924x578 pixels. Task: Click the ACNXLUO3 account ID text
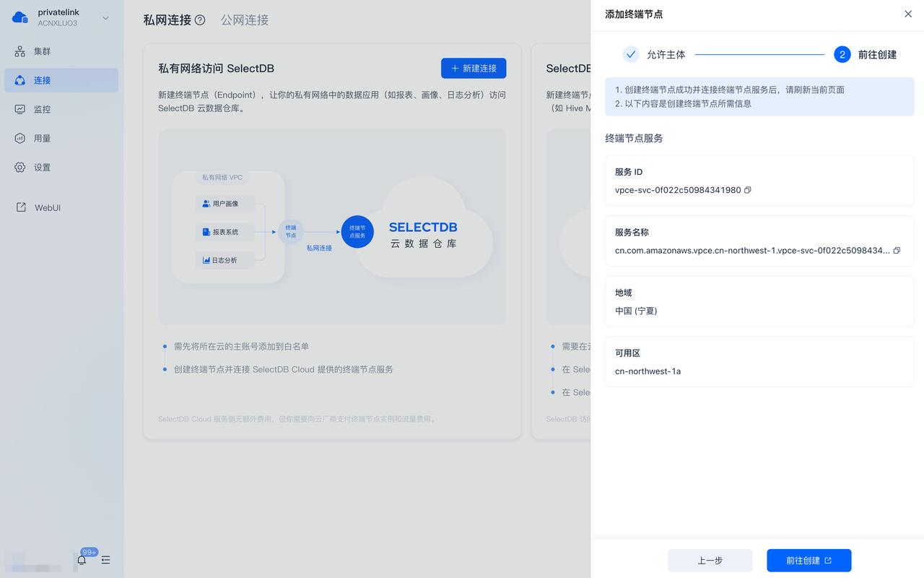click(x=58, y=24)
